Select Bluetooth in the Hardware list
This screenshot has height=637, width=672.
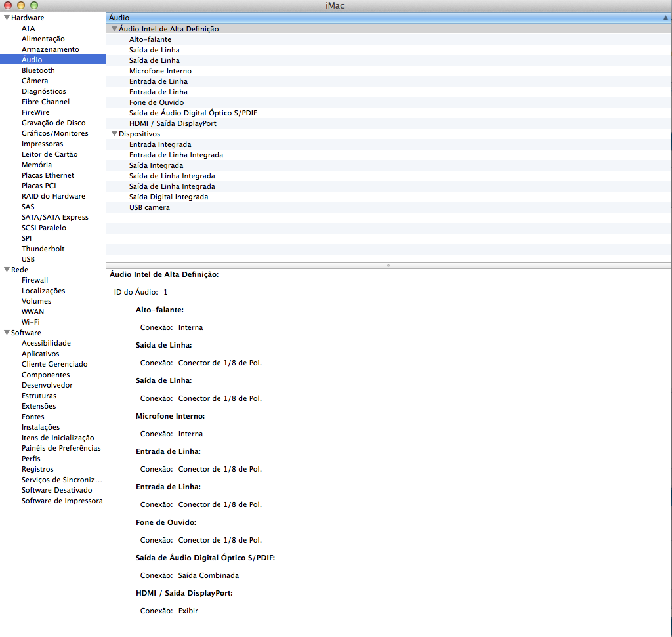38,70
